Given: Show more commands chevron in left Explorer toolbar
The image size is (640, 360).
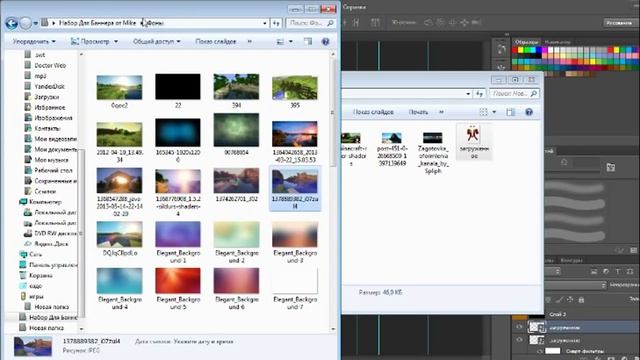Looking at the screenshot, I should coord(250,42).
